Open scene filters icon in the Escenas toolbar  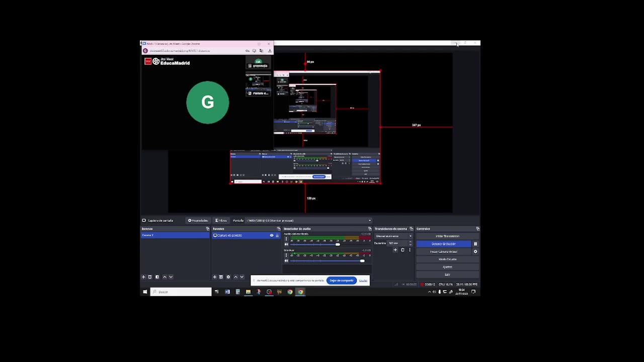point(157,277)
